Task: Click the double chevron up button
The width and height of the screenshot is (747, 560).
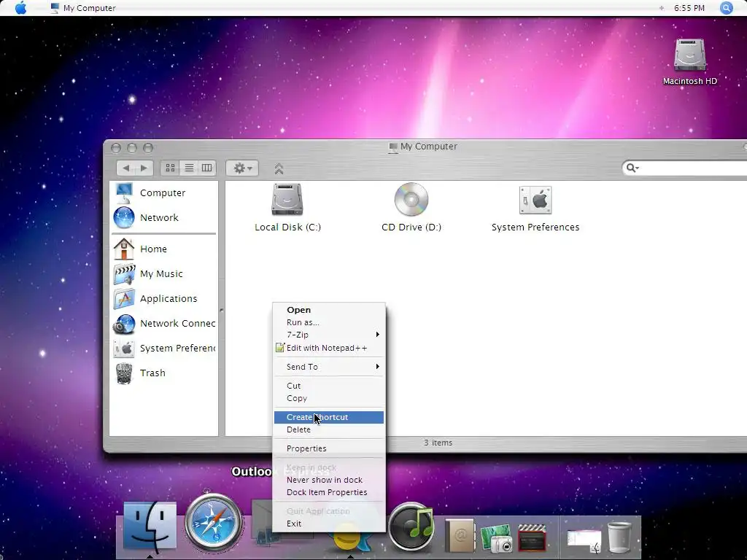Action: (x=279, y=168)
